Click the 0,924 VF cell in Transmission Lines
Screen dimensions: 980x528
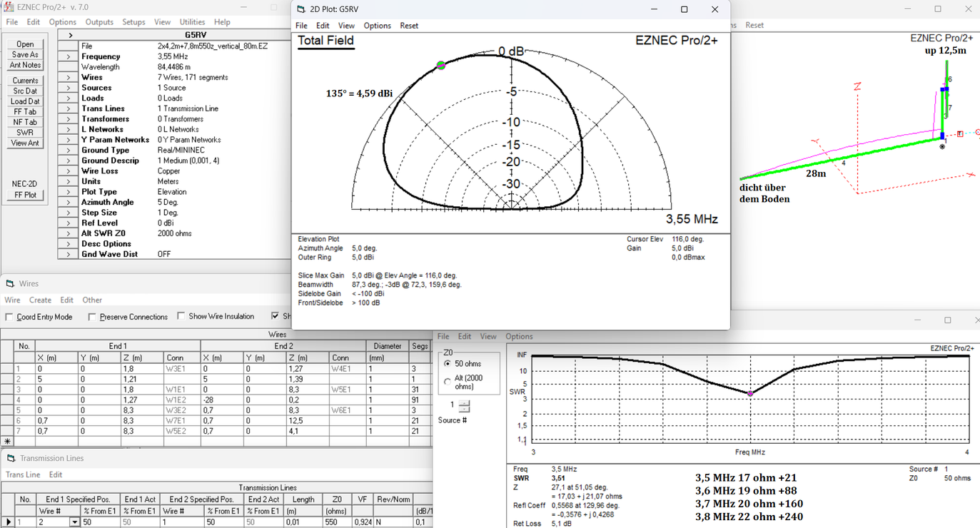[363, 522]
